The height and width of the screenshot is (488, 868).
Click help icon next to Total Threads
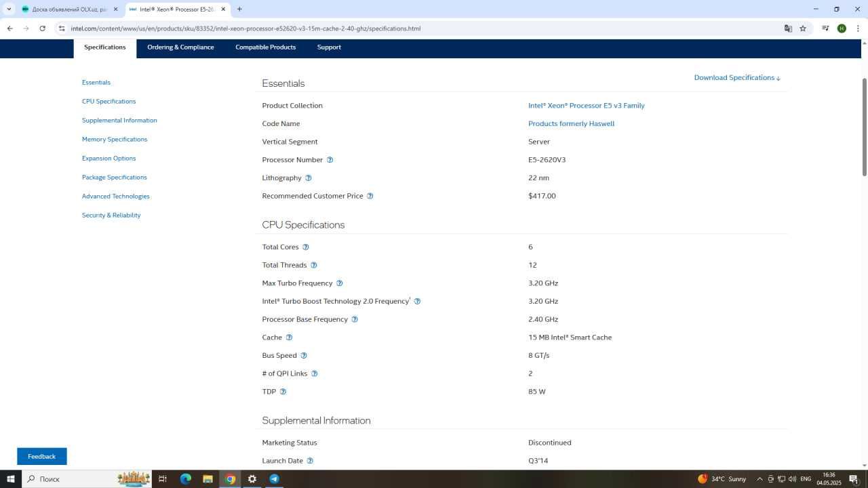314,265
